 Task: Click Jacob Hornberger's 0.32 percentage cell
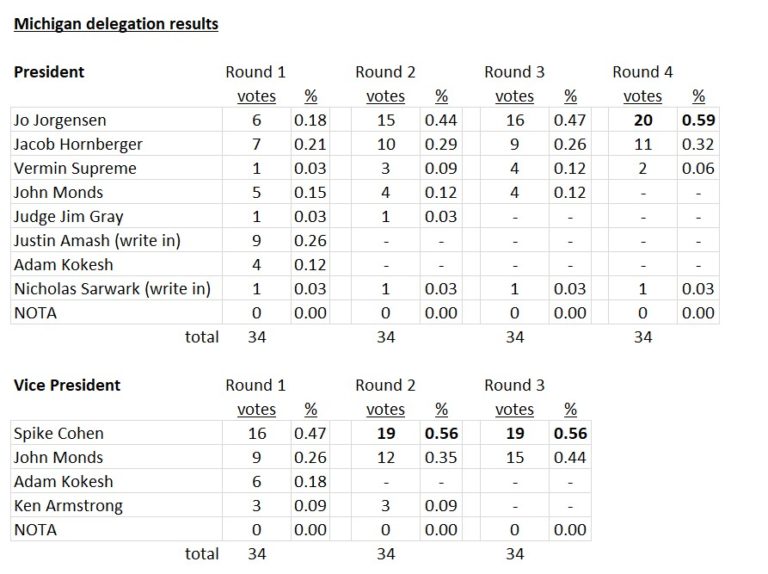(699, 144)
